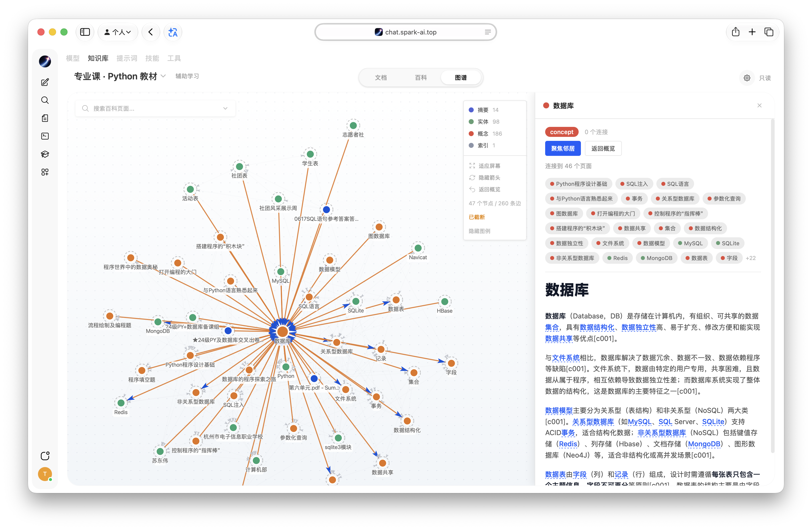Switch to the 百科 tab
The height and width of the screenshot is (530, 812).
(x=421, y=78)
